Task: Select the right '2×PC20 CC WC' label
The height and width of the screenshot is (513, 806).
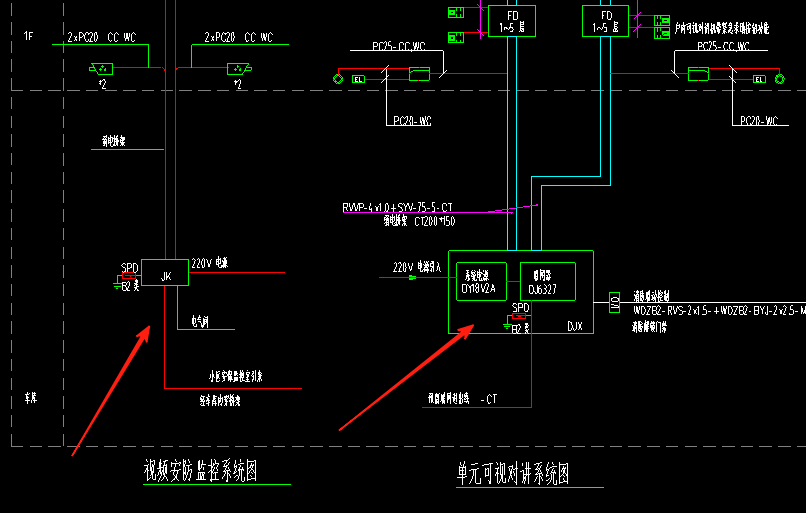Action: (x=239, y=38)
